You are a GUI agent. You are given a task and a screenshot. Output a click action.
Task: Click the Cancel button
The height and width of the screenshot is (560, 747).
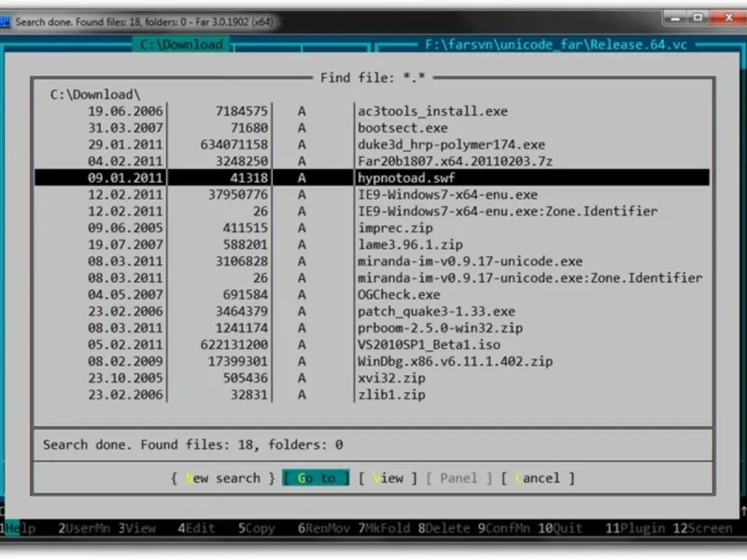coord(538,478)
